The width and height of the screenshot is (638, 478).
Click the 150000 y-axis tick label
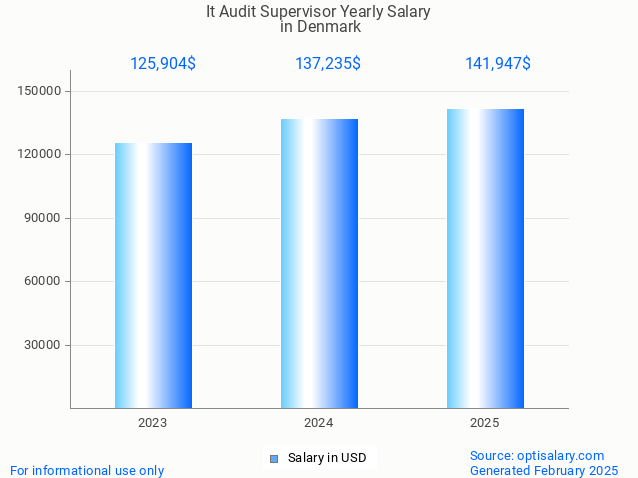(x=41, y=91)
